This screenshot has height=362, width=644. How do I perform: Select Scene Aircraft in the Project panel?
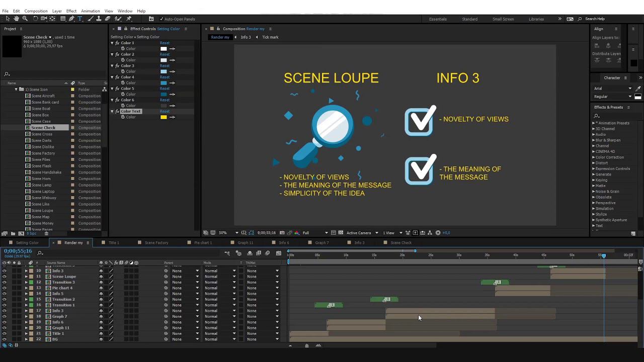43,96
